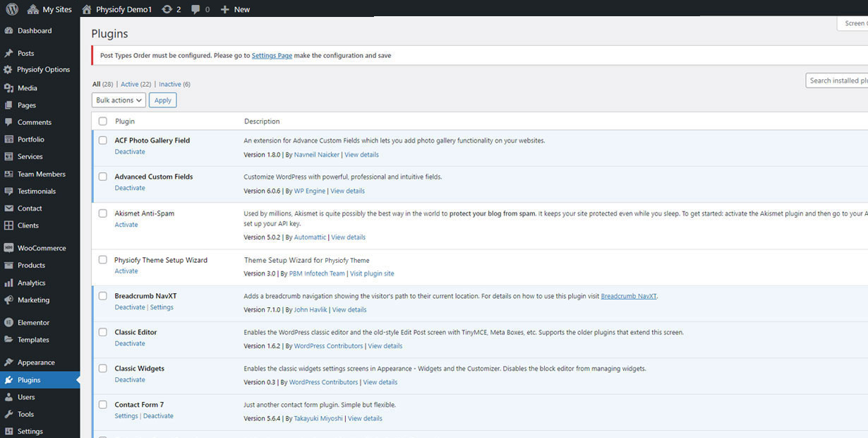Viewport: 868px width, 438px height.
Task: Check the Akismet Anti-Spam plugin checkbox
Action: pos(103,213)
